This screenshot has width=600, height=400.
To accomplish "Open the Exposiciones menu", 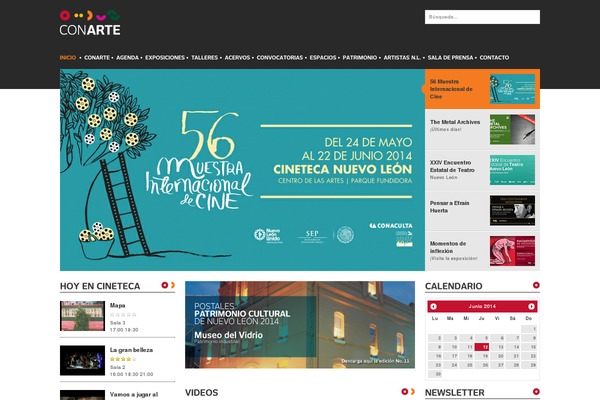I will pyautogui.click(x=165, y=57).
